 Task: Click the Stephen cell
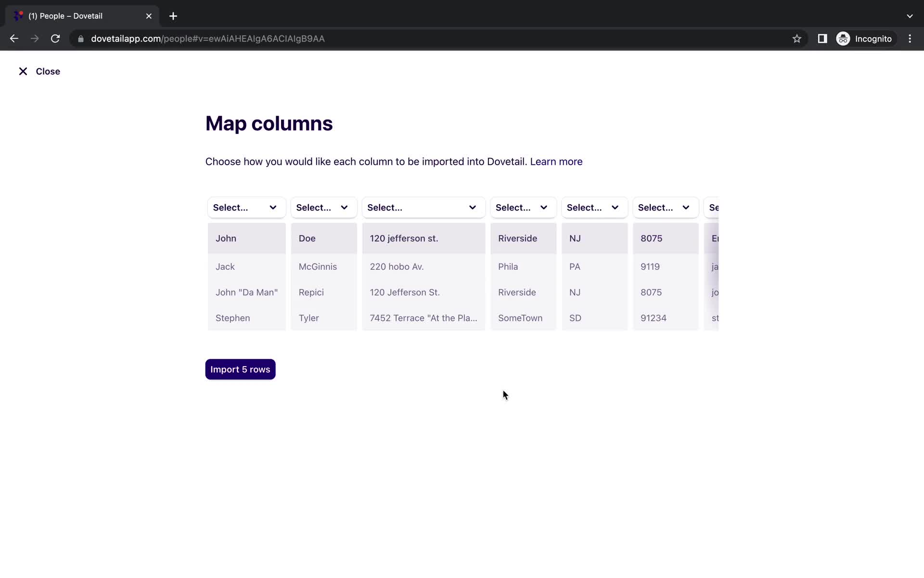[246, 318]
